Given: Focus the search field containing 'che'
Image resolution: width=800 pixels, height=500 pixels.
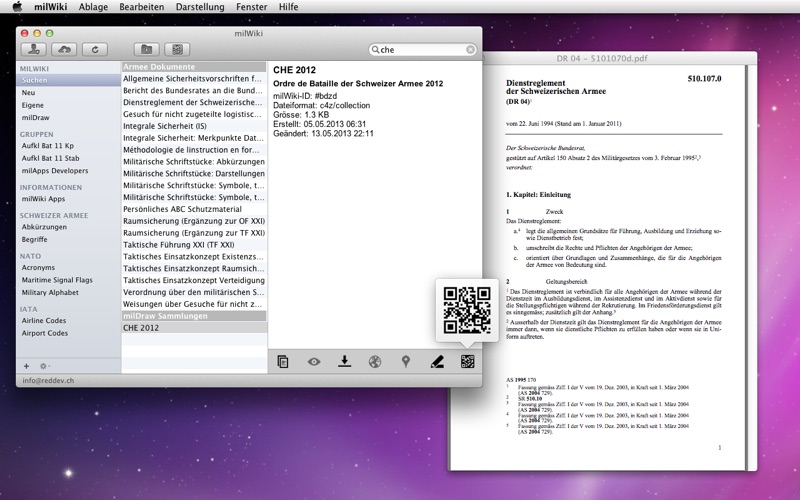Looking at the screenshot, I should coord(422,49).
